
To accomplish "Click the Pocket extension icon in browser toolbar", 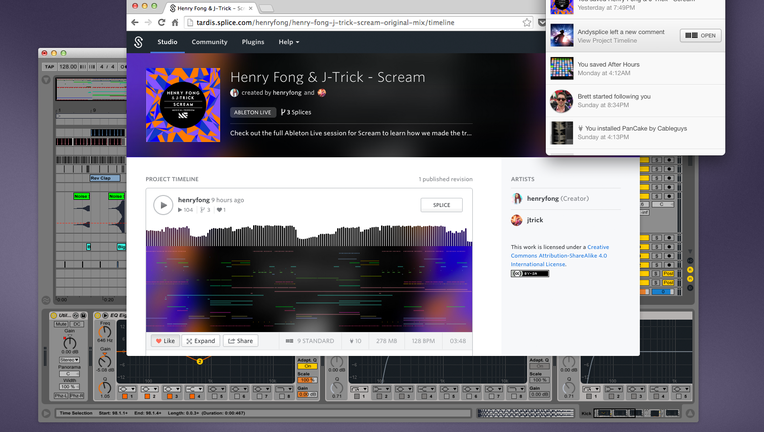I will point(541,22).
